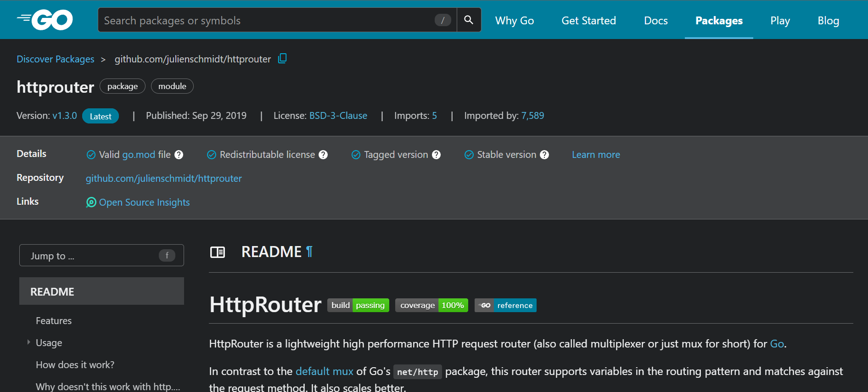Click the Published: Sep 29, 2019 text
Image resolution: width=868 pixels, height=392 pixels.
point(196,116)
